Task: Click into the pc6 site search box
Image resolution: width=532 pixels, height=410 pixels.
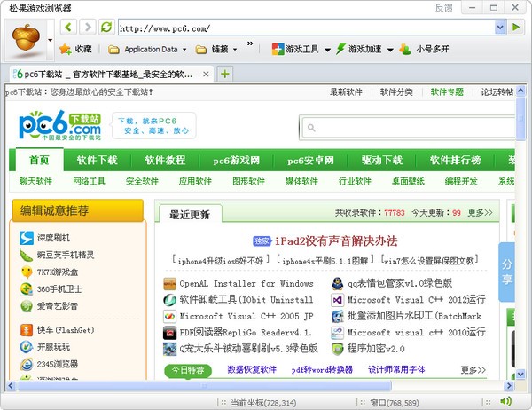Action: click(x=409, y=128)
